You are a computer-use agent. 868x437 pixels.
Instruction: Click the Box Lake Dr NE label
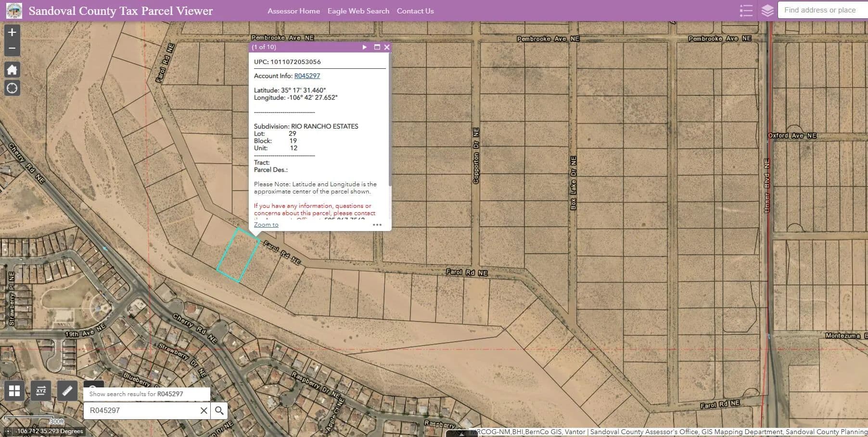point(573,183)
